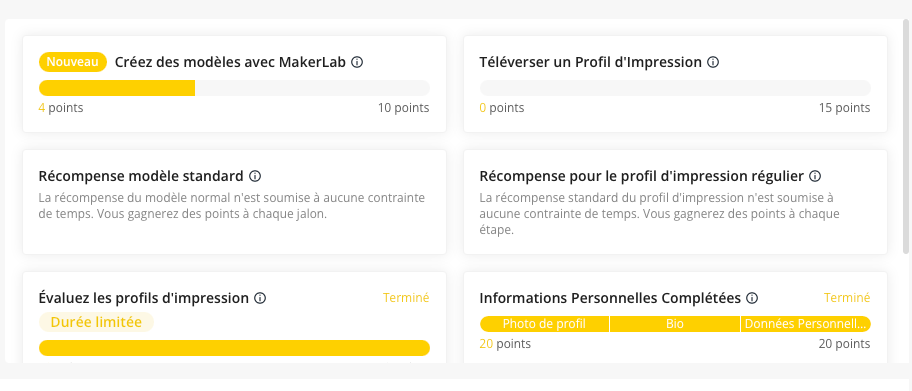Viewport: 912px width, 391px height.
Task: Click the Durée limitée tag
Action: [x=96, y=322]
